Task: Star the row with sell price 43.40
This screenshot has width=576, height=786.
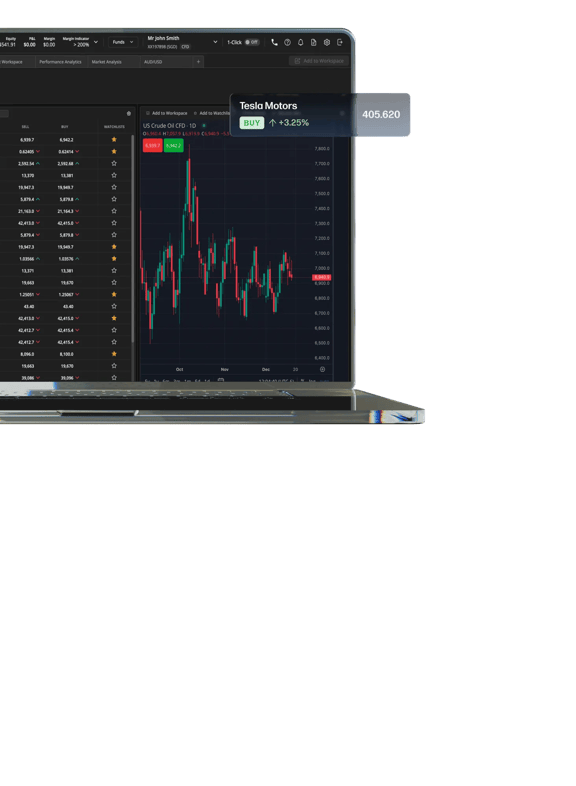Action: pos(114,306)
